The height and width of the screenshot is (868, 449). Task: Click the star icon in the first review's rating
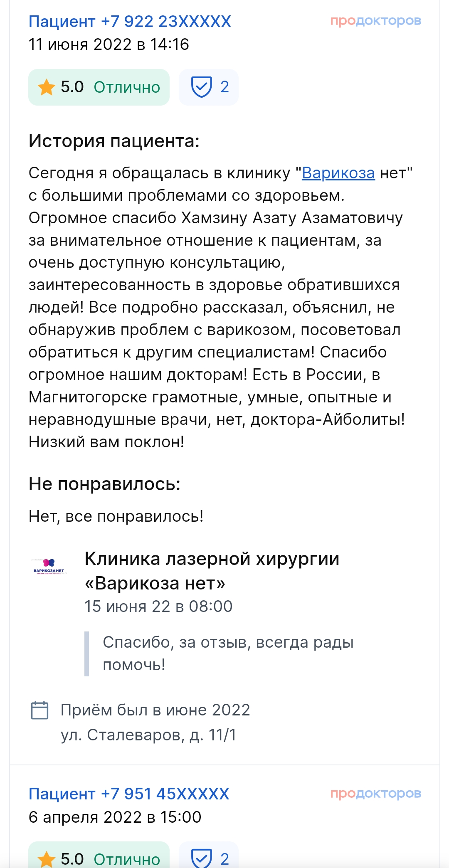tap(46, 87)
